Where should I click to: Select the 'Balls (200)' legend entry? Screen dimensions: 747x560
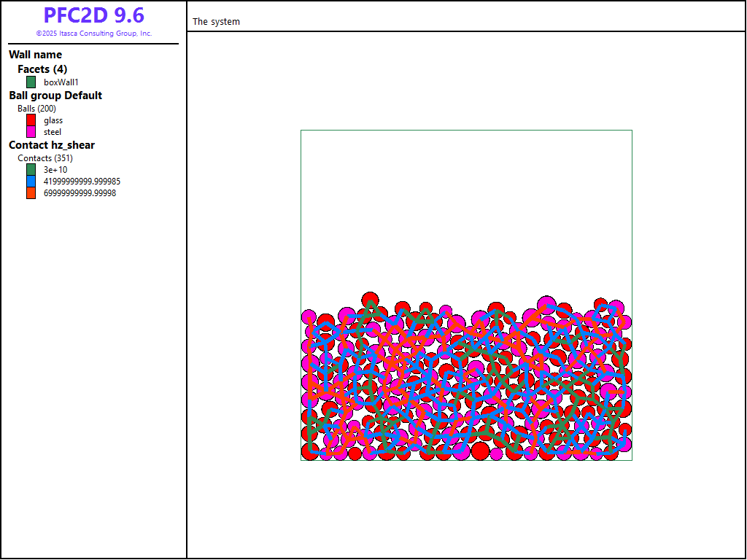[36, 109]
